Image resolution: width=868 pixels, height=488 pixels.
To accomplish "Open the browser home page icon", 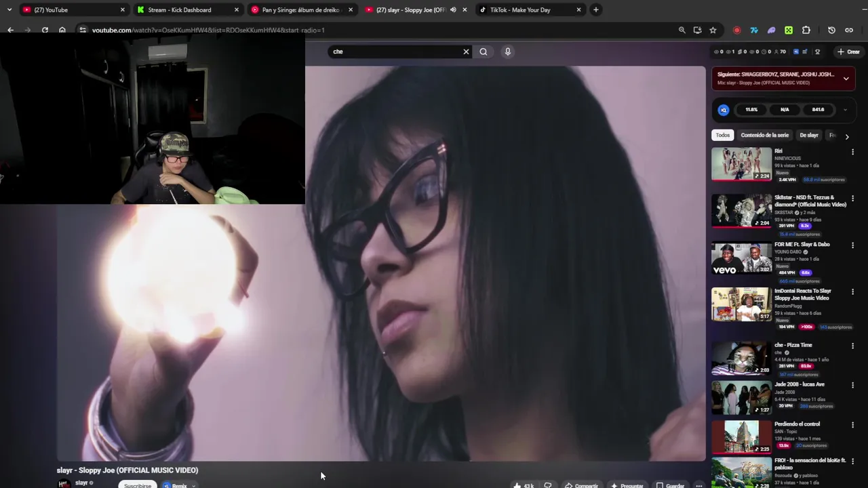I will coord(62,30).
